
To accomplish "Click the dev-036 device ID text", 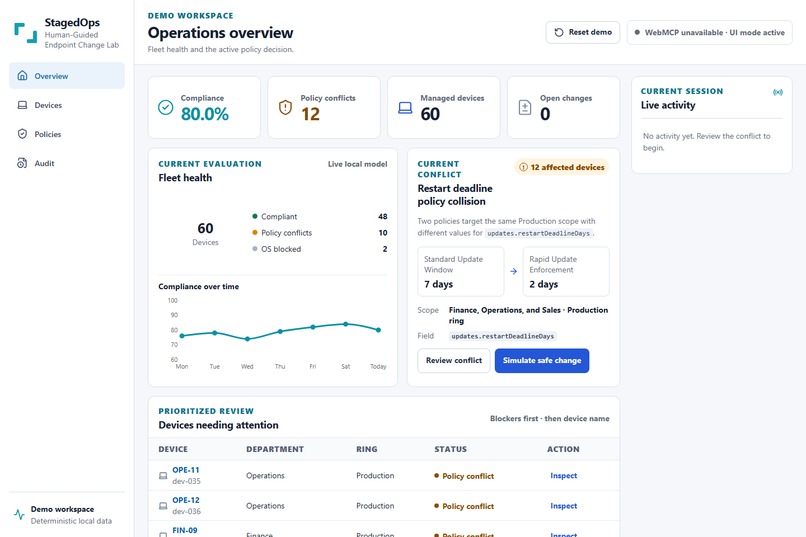I will 187,512.
